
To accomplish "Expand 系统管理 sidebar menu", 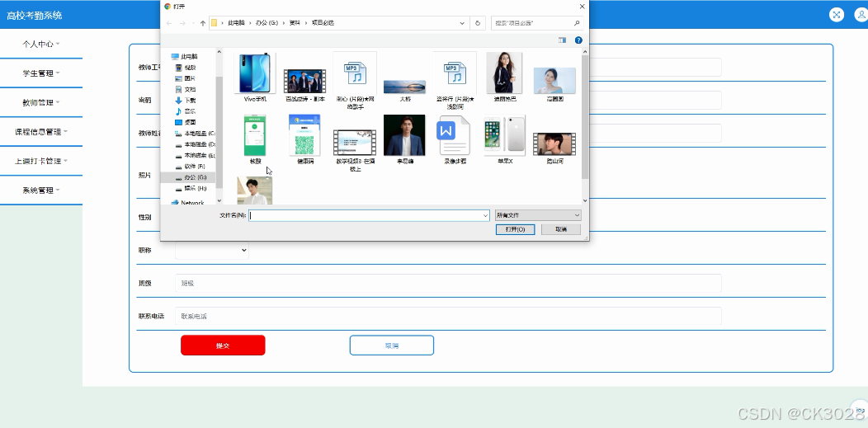I will tap(41, 190).
